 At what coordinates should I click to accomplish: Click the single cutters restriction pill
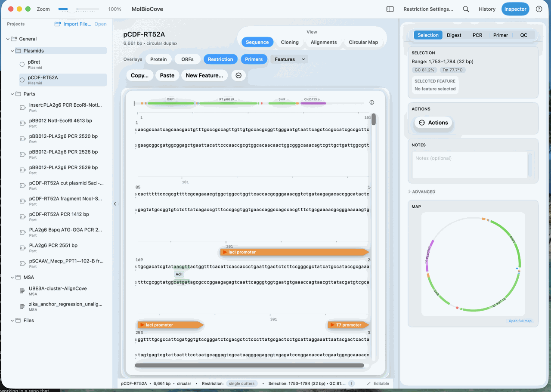pyautogui.click(x=241, y=383)
